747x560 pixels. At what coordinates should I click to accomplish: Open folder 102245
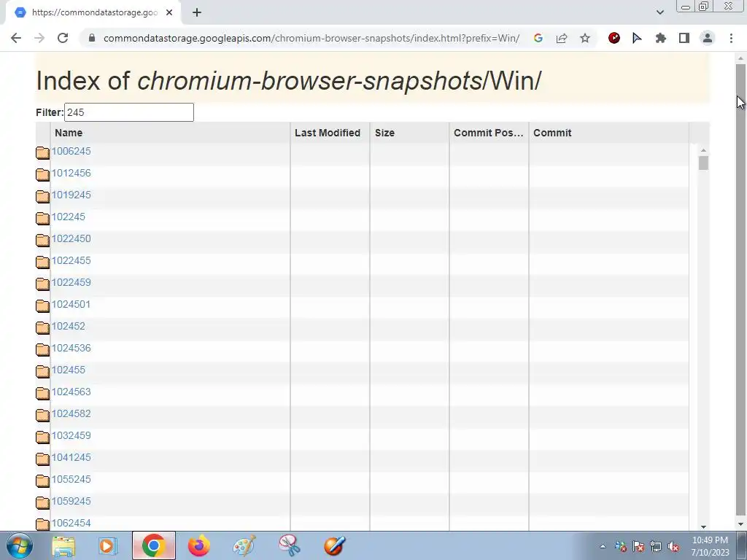click(x=68, y=217)
